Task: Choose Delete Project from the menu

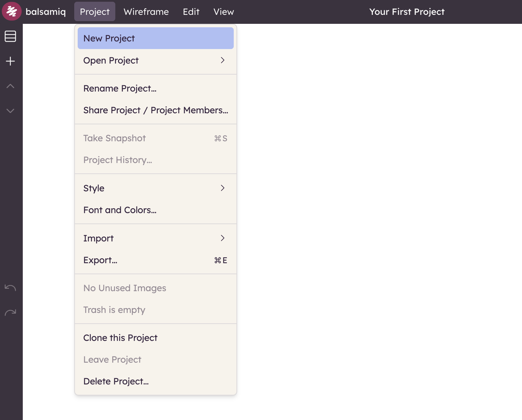Action: pyautogui.click(x=116, y=381)
